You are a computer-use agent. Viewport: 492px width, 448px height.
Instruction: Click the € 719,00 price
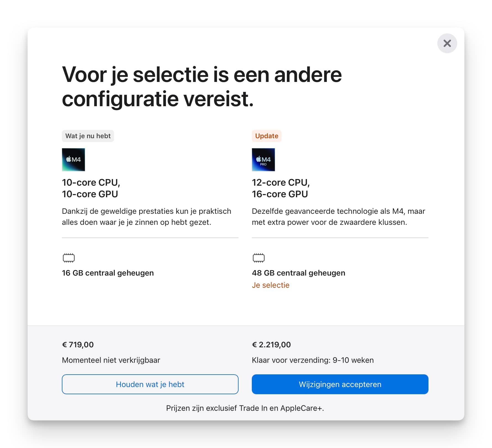(78, 345)
